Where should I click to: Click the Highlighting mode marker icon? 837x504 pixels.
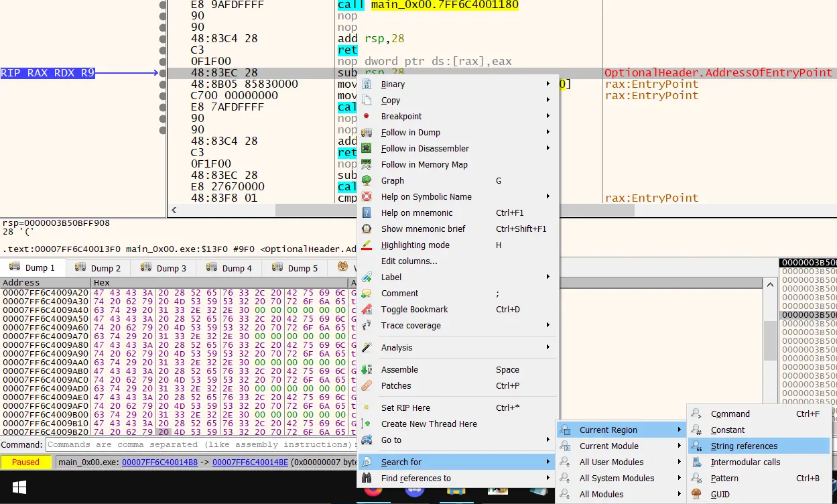click(x=367, y=245)
